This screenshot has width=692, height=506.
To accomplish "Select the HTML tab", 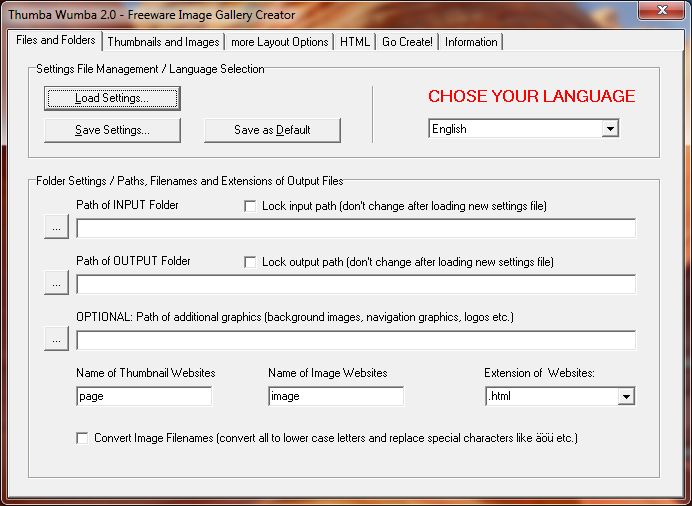I will (x=355, y=42).
